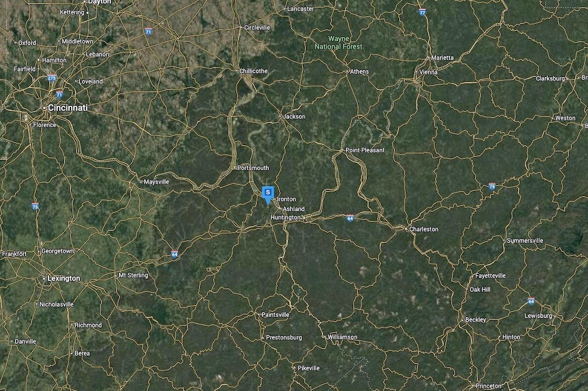Click the I-64 shield near Charleston
Image resolution: width=588 pixels, height=391 pixels.
click(350, 218)
